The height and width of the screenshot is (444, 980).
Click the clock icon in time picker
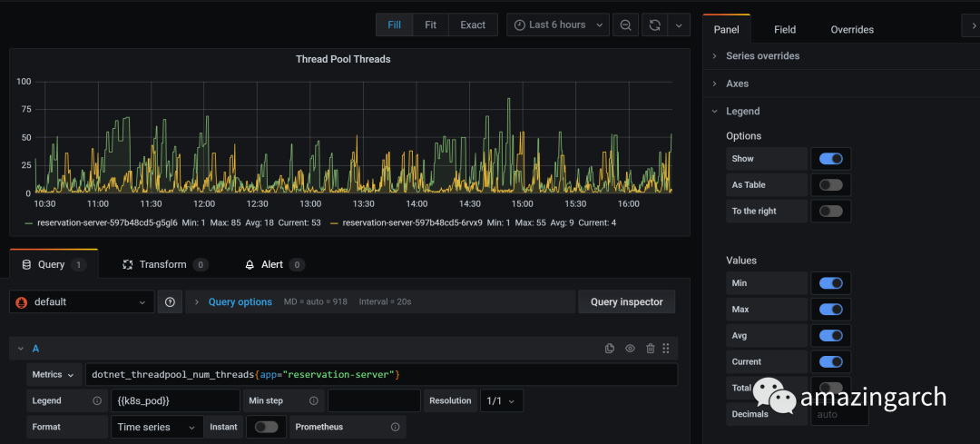519,25
